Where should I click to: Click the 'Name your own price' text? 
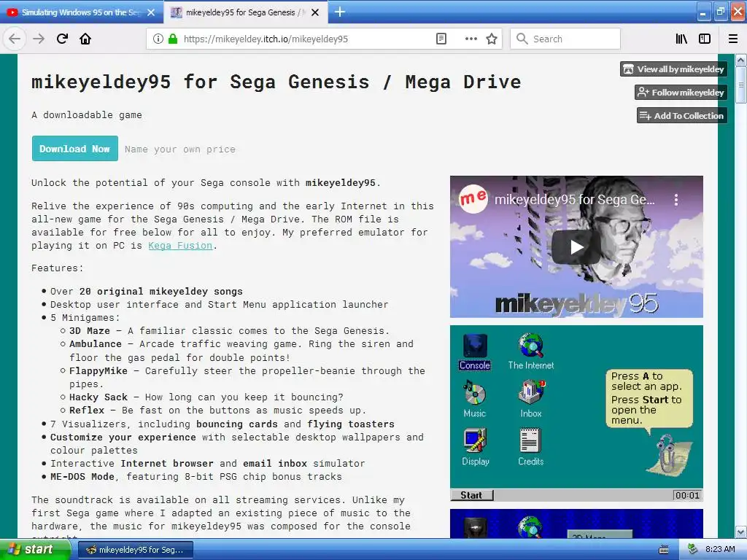(x=180, y=149)
